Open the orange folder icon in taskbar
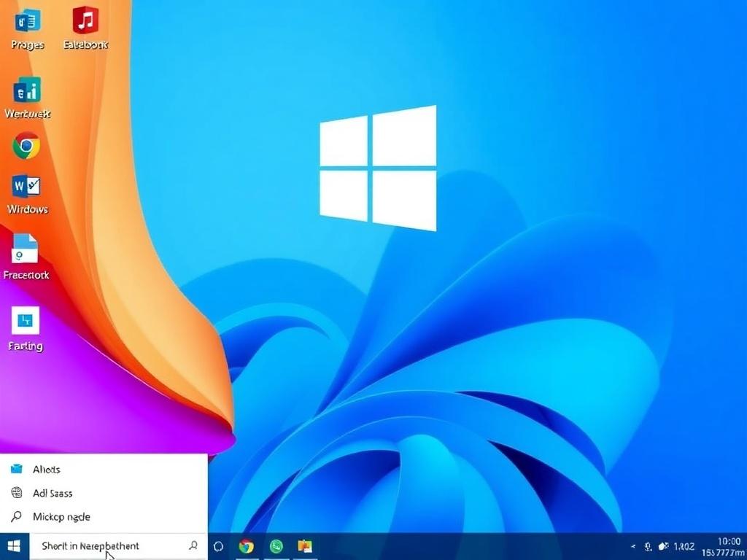This screenshot has width=747, height=560. [x=305, y=546]
